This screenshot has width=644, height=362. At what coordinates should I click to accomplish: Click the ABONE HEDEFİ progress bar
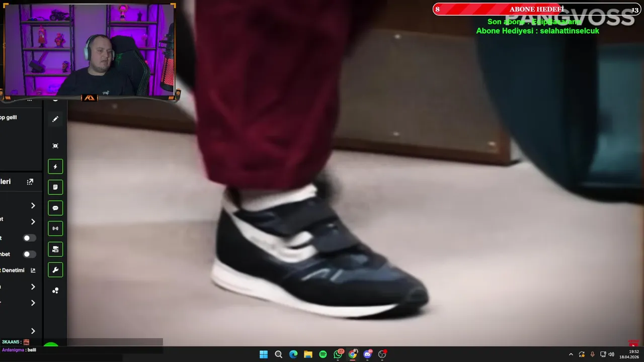[x=537, y=9]
